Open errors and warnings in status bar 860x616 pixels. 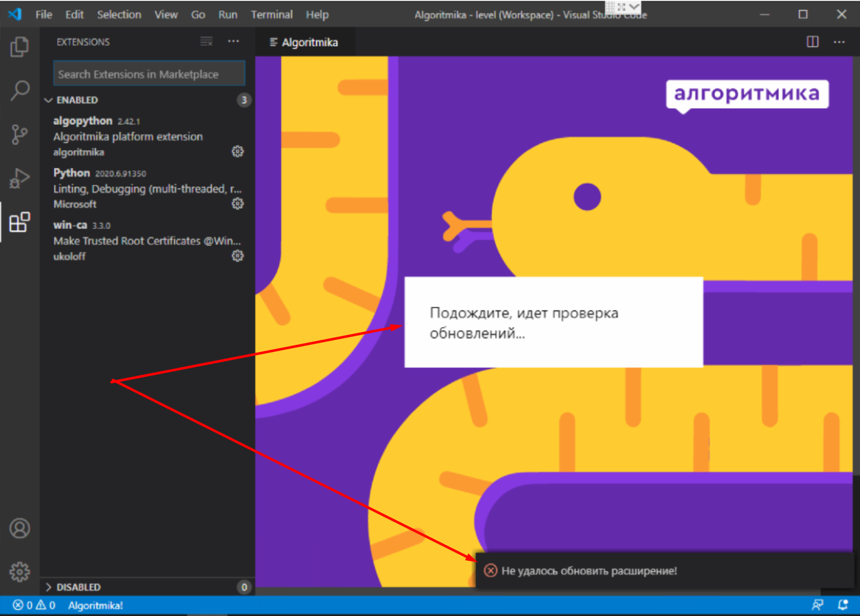coord(34,605)
